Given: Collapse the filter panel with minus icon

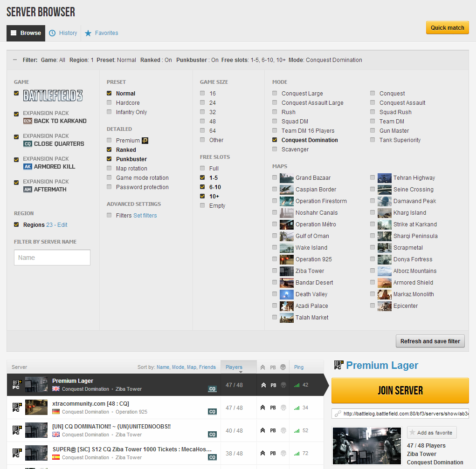Looking at the screenshot, I should coord(15,60).
